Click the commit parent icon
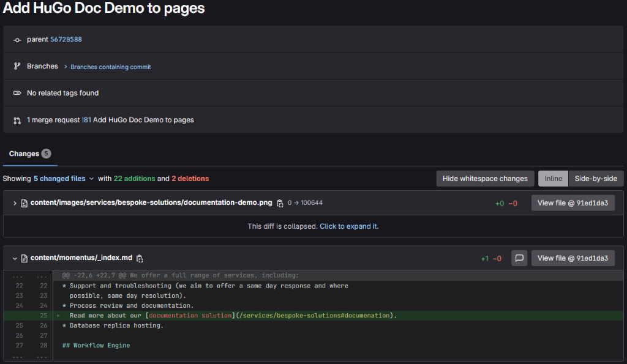The width and height of the screenshot is (627, 364). [x=17, y=40]
